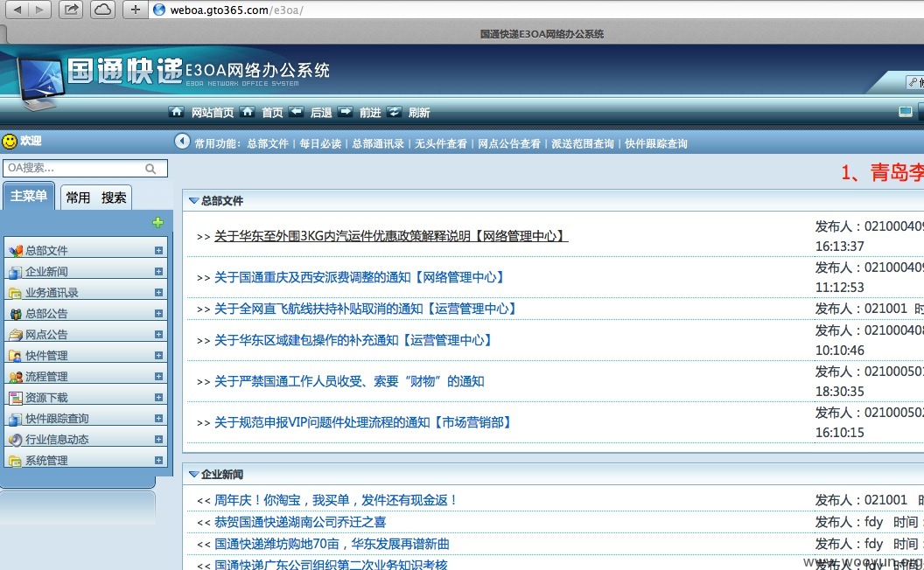The width and height of the screenshot is (924, 570).
Task: Click the browser forward arrow button
Action: point(39,10)
